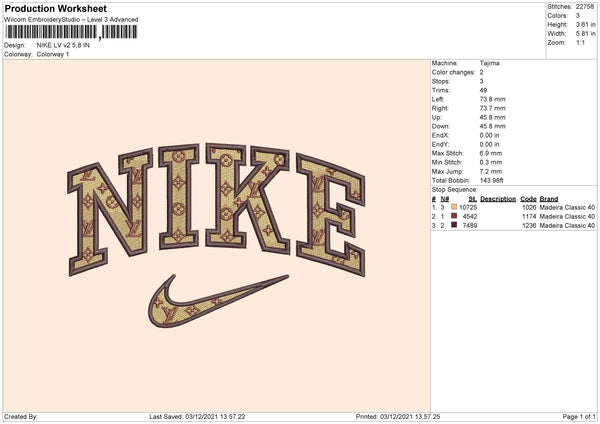Click the Created By label
The image size is (600, 424).
[21, 417]
